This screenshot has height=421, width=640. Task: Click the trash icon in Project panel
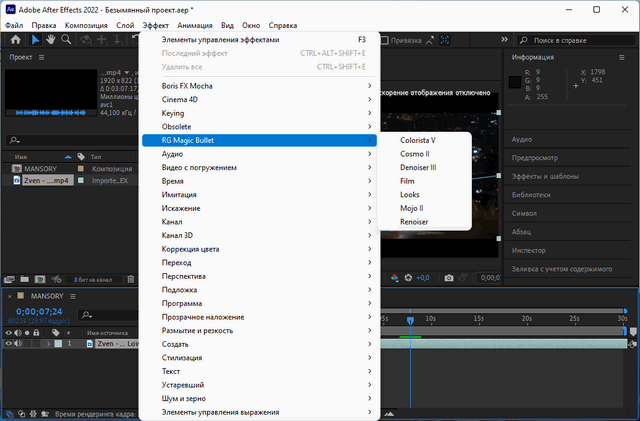coord(131,278)
